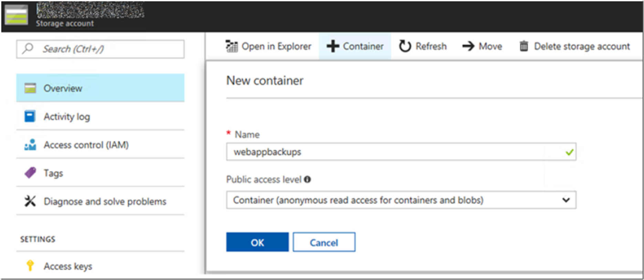Click the SETTINGS section label
This screenshot has height=280, width=644.
(38, 239)
